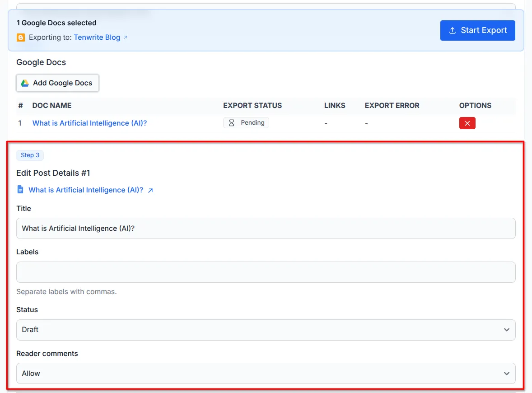
Task: Click the Title field containing the article name
Action: [x=266, y=228]
